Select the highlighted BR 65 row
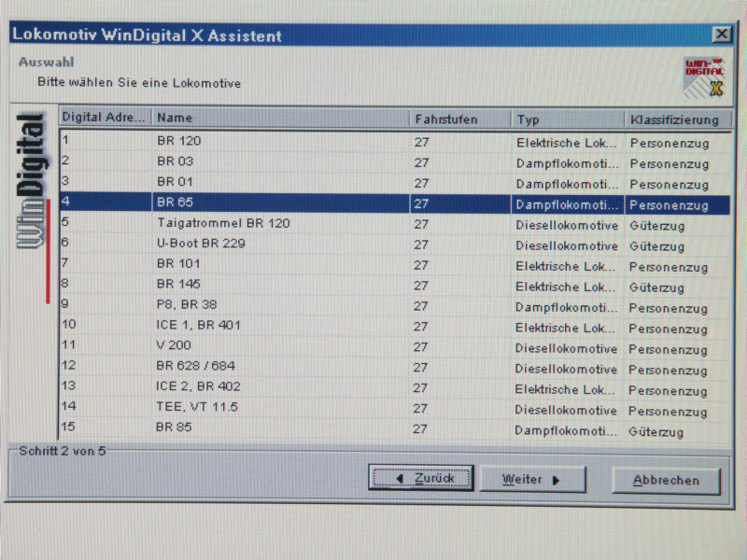 click(395, 203)
